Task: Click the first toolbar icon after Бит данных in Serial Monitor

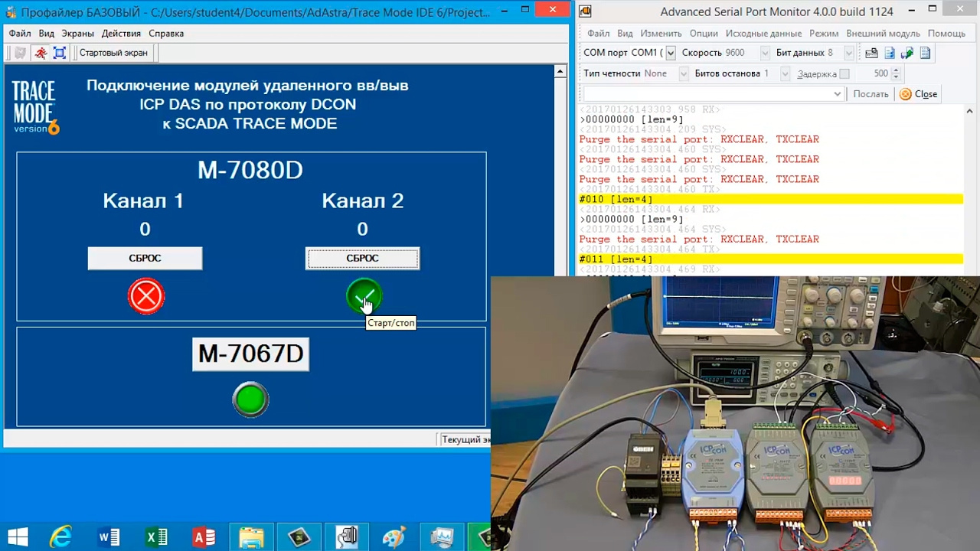Action: [871, 53]
